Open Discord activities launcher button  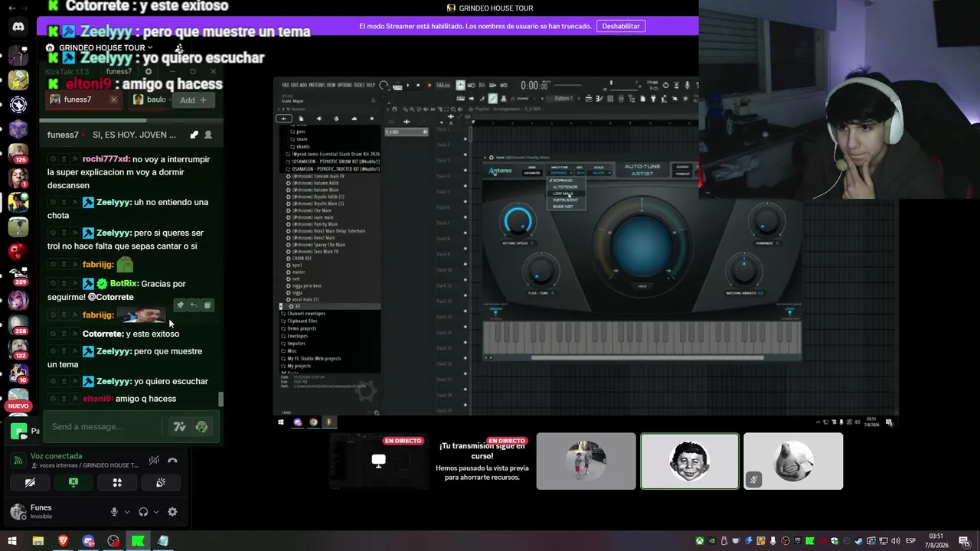coord(117,483)
